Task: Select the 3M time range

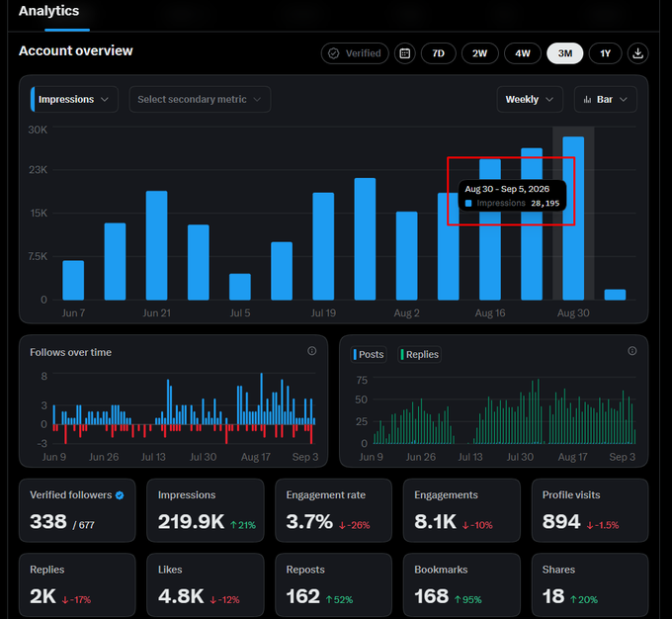Action: pos(565,53)
